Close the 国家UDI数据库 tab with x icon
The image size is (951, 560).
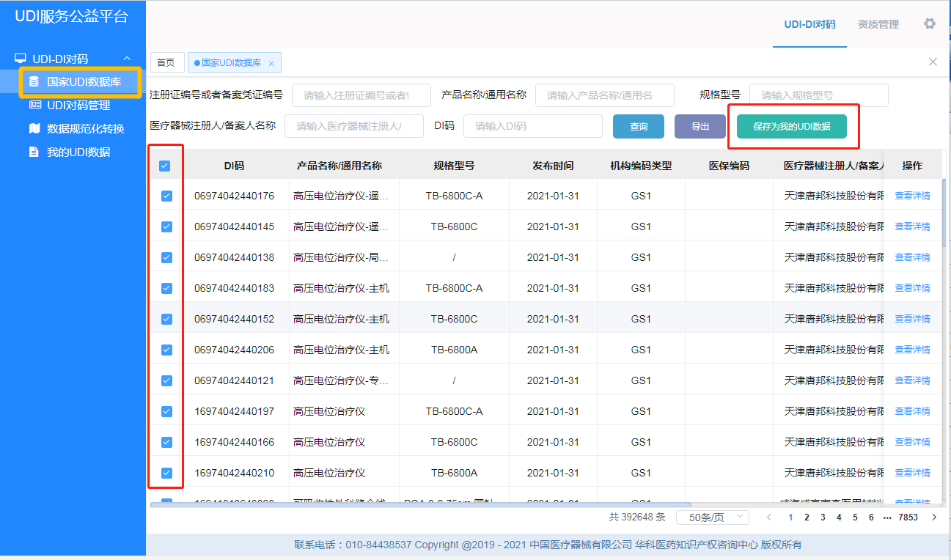271,63
